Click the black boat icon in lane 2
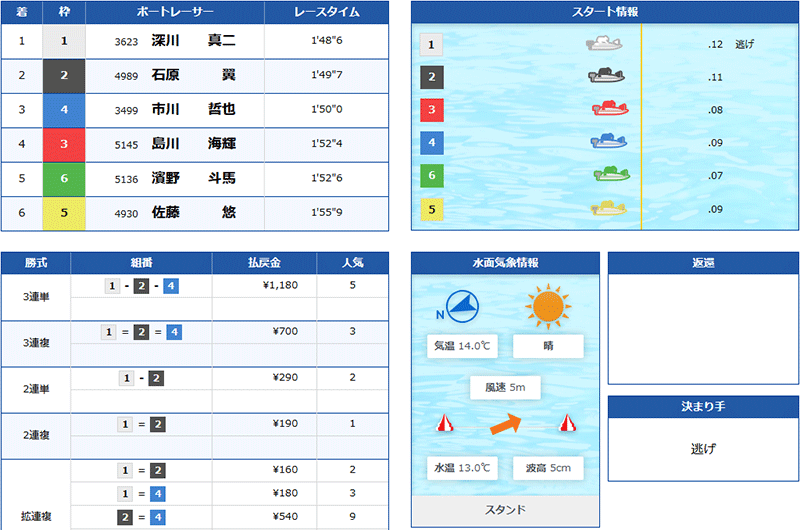 606,75
